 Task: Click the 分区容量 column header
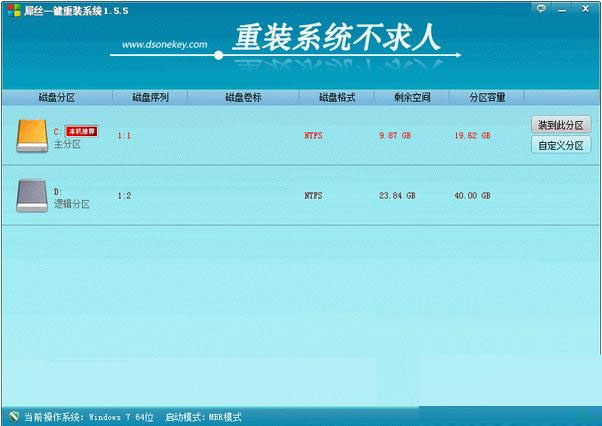click(x=487, y=97)
